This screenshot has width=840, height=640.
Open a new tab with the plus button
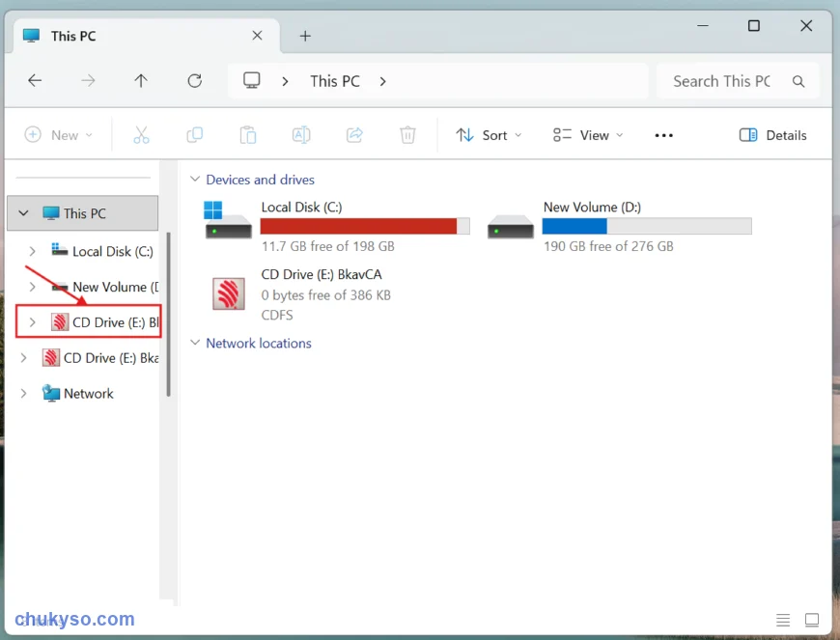[305, 36]
